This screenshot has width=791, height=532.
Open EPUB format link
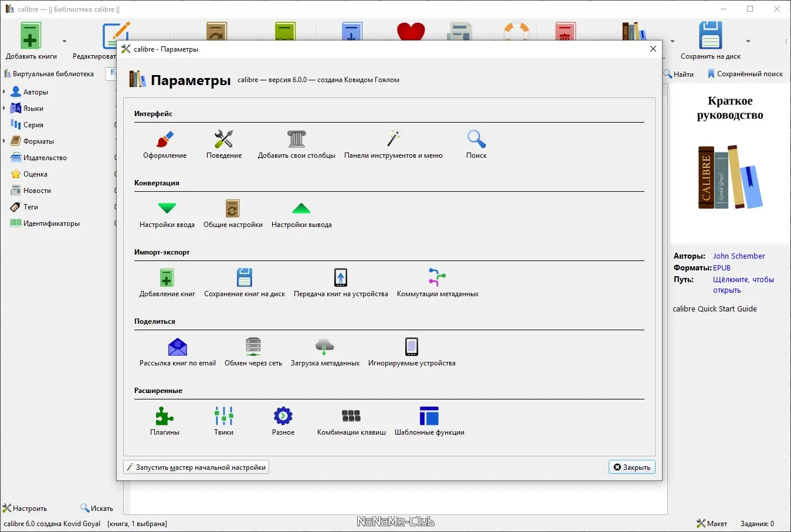click(722, 268)
